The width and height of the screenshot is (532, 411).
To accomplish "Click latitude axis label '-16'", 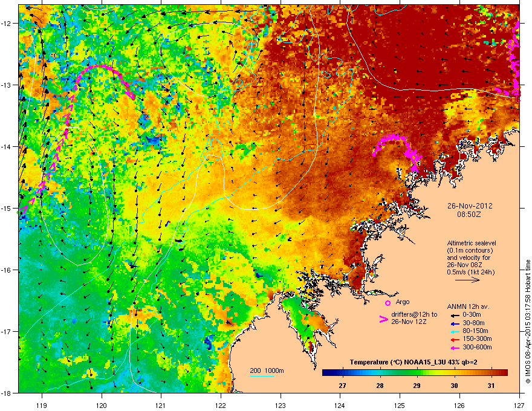I will (x=6, y=270).
